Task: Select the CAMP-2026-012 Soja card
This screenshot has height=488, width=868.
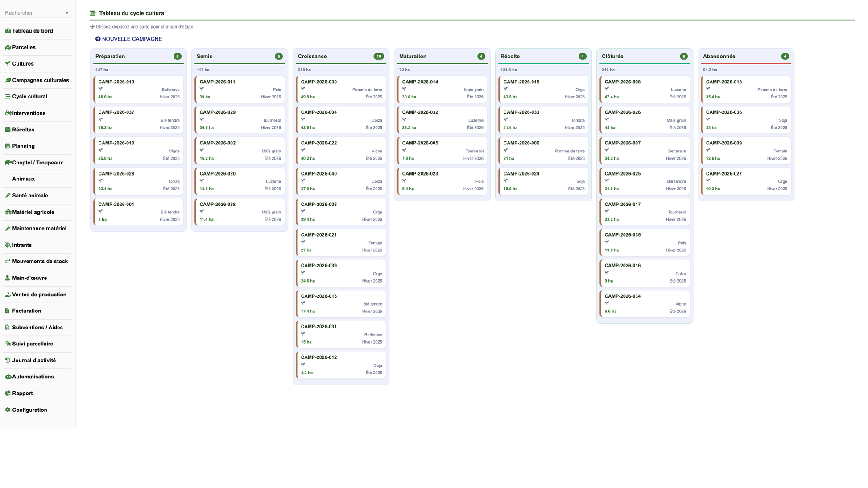Action: tap(341, 365)
